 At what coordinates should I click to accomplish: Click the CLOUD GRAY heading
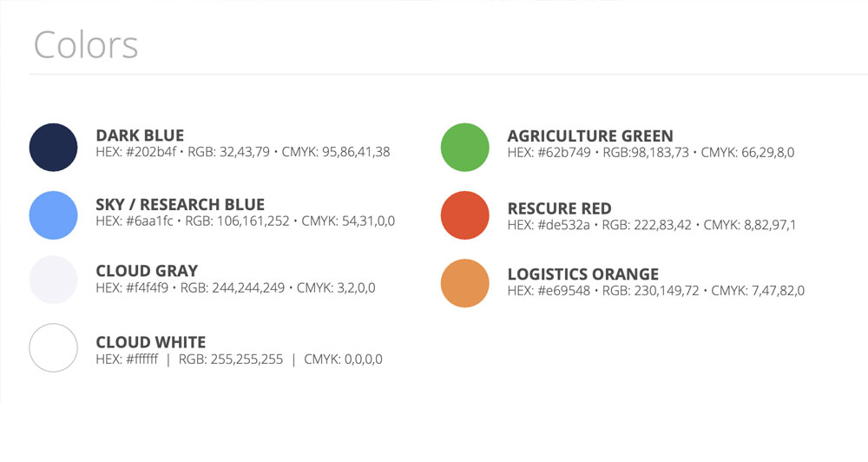point(147,271)
